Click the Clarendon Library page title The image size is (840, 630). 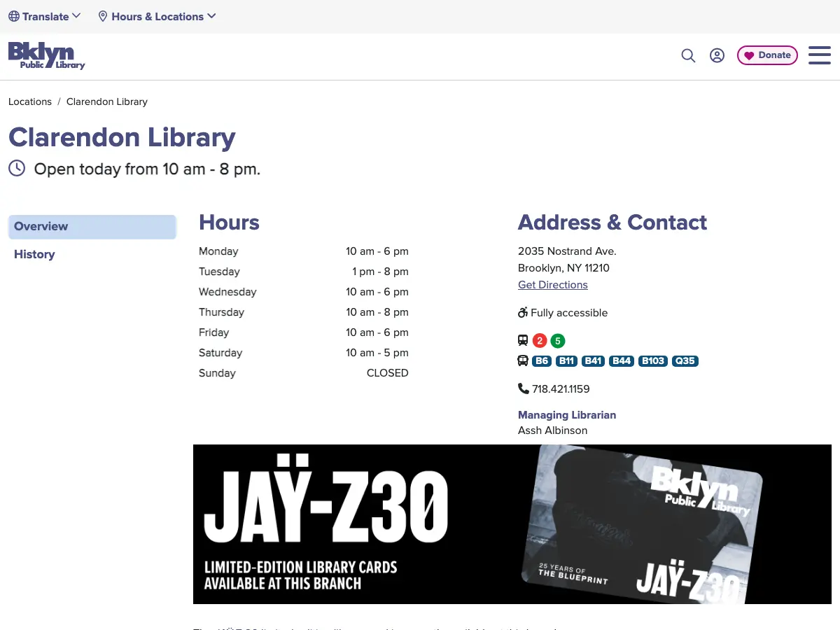pos(122,137)
